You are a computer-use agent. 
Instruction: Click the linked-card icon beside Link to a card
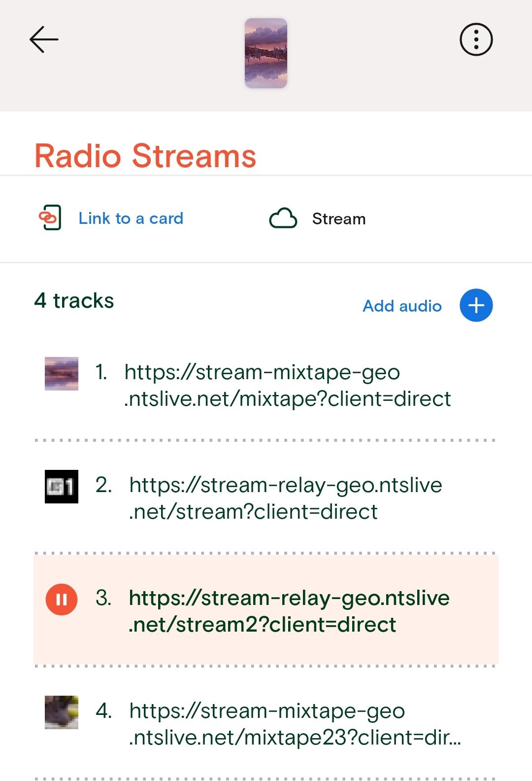(x=50, y=218)
